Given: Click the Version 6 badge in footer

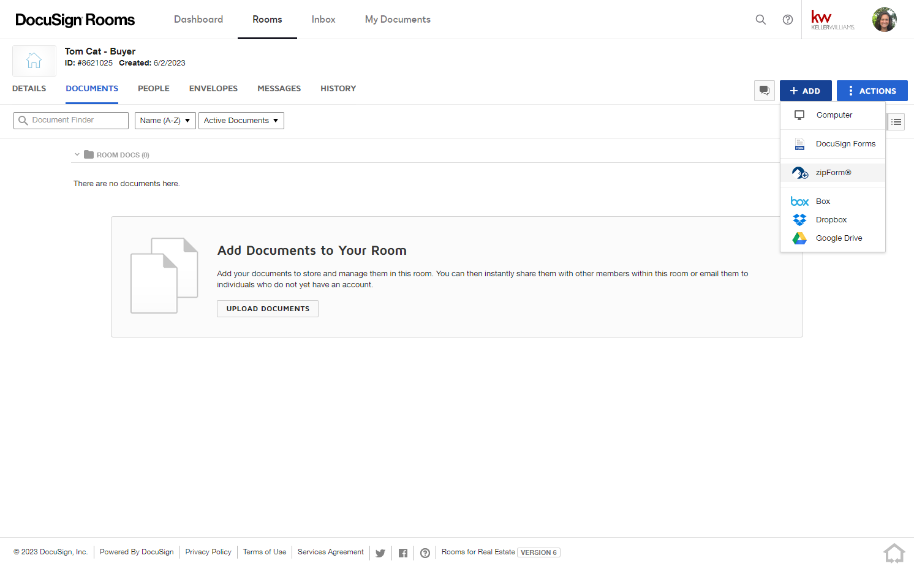Looking at the screenshot, I should click(539, 552).
